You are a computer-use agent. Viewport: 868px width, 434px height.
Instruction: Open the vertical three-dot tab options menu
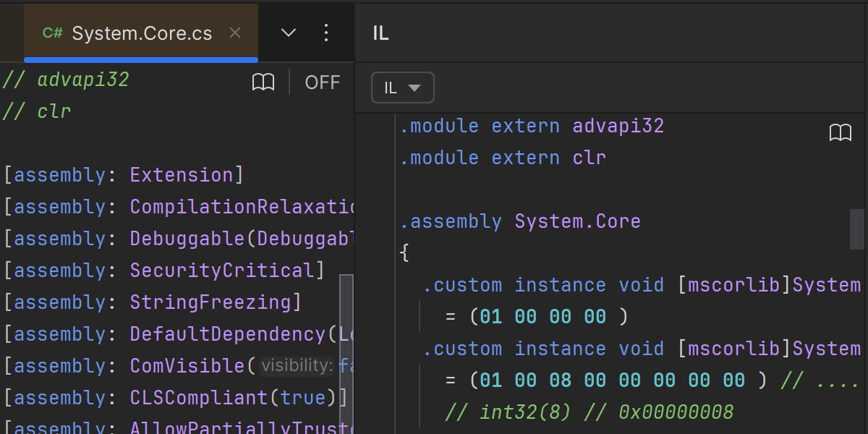325,33
